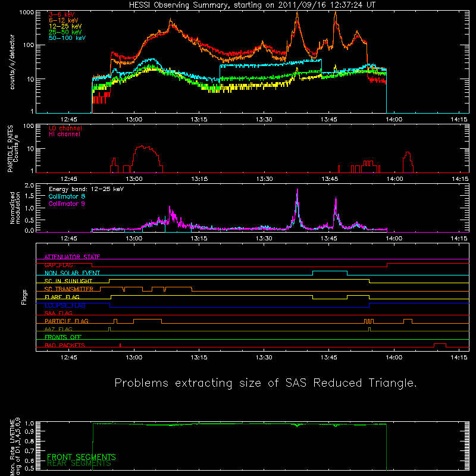This screenshot has width=476, height=476.
Task: Click the raised BAD_PACKETS step near 14:10
Action: [440, 345]
